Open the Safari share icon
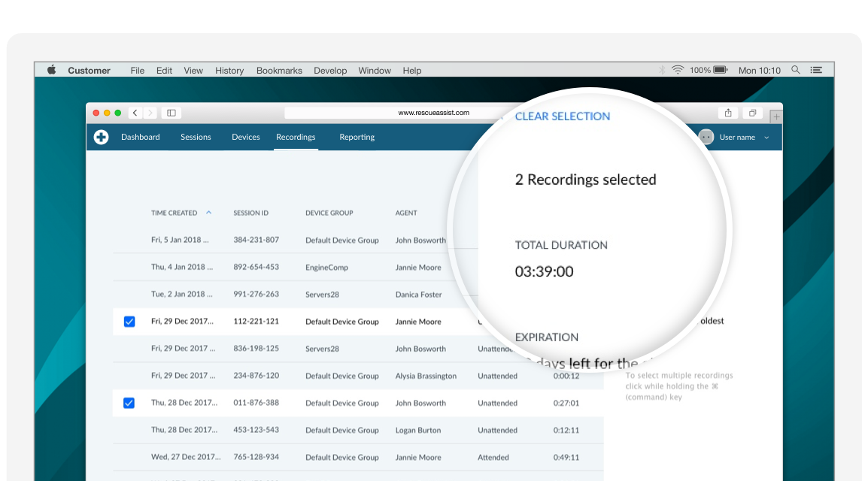 pos(727,113)
